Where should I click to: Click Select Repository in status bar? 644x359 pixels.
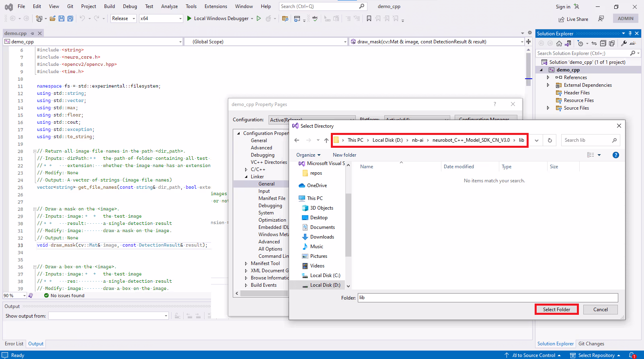595,355
